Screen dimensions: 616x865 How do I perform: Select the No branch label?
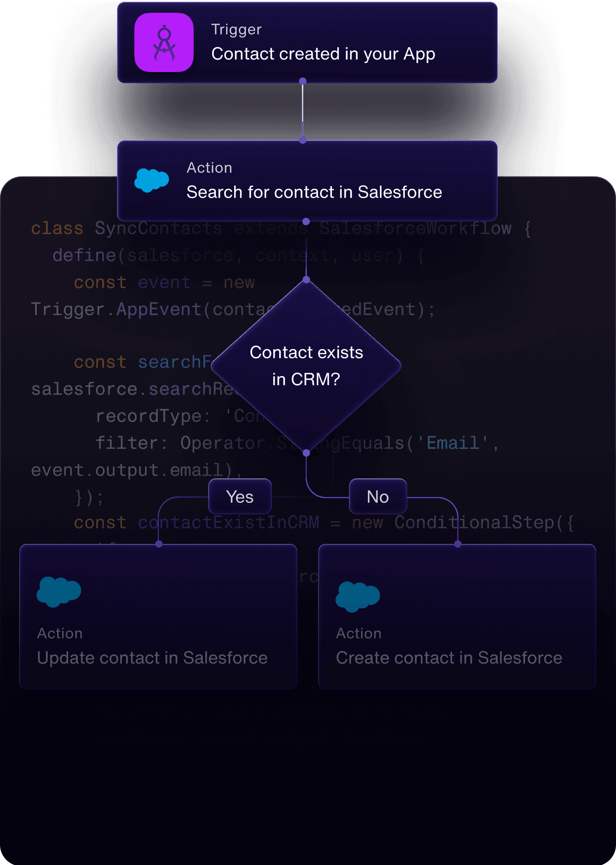(378, 497)
